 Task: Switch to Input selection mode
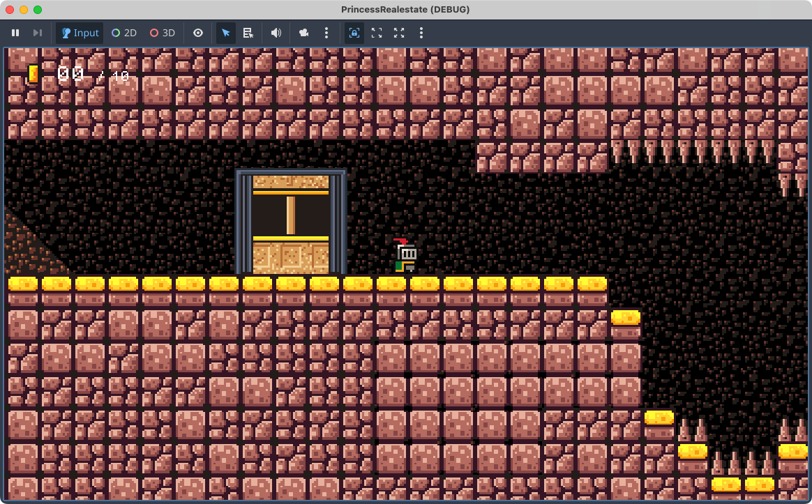(80, 33)
